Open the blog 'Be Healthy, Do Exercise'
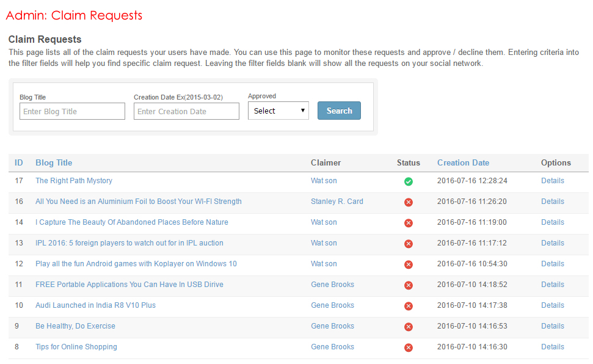Image resolution: width=593 pixels, height=364 pixels. click(75, 326)
